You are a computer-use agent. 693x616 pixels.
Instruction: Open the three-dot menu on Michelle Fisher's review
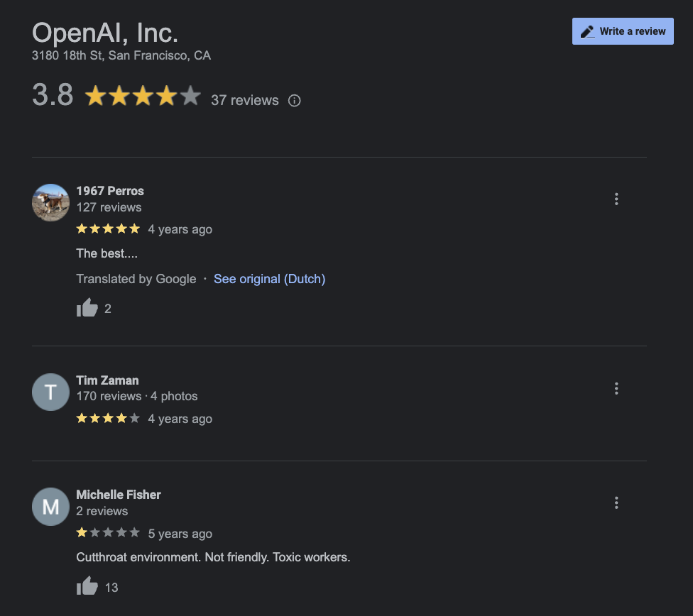[616, 502]
